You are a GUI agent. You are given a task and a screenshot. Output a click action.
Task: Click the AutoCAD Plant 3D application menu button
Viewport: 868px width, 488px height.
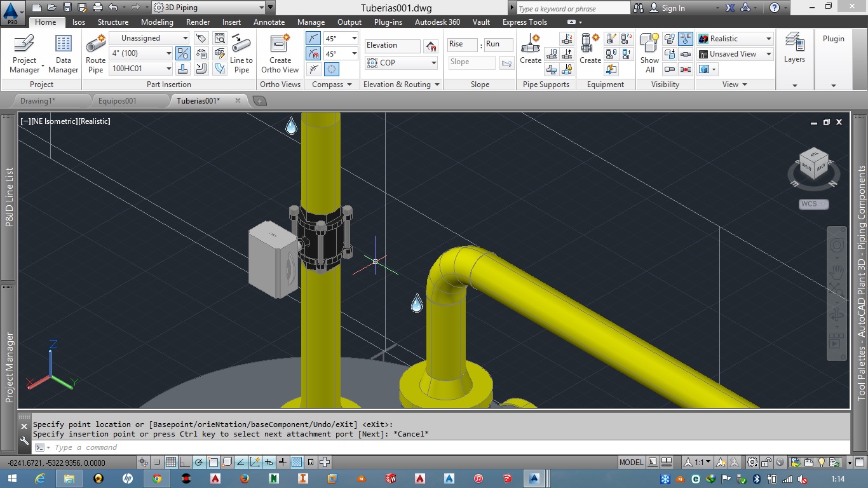point(13,13)
